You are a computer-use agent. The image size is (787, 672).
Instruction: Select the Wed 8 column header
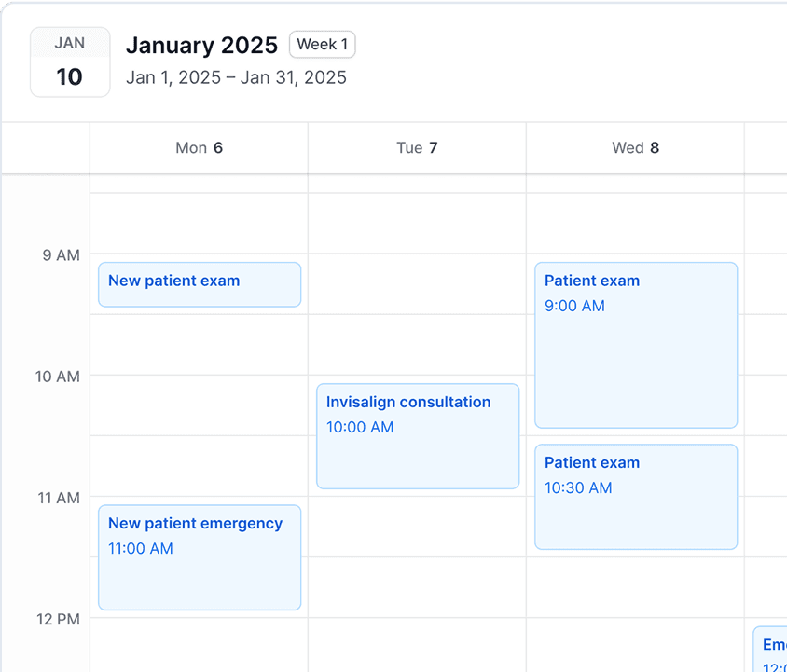635,147
